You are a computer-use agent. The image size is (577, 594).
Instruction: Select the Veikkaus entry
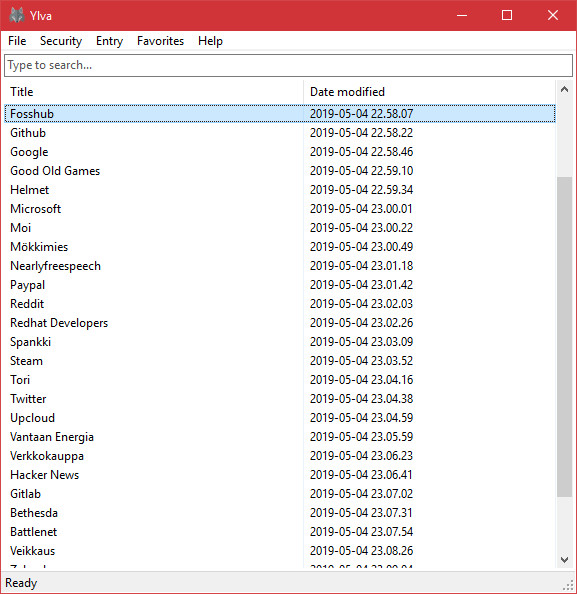(280, 551)
